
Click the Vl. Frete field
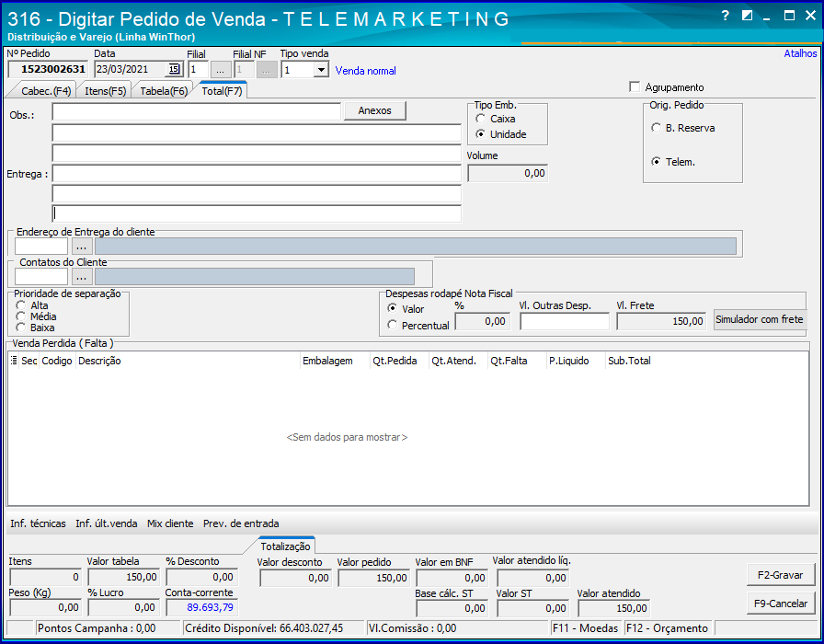pos(661,321)
